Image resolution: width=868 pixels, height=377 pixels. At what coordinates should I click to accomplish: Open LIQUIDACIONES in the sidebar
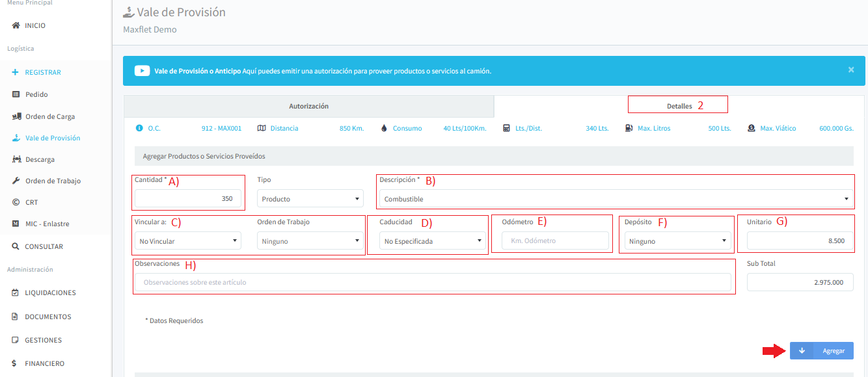tap(50, 292)
